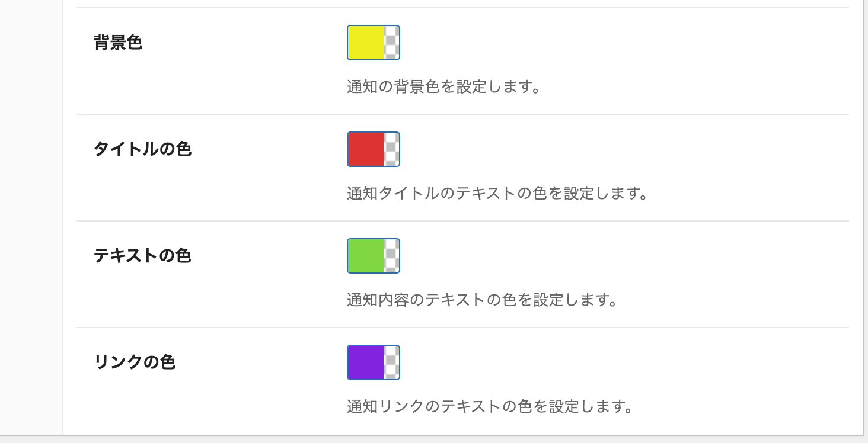Open the color picker for notification background

374,43
